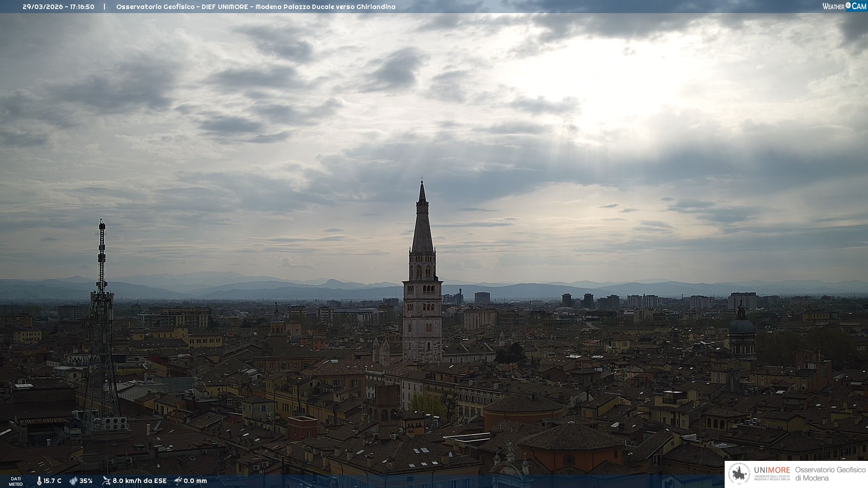The width and height of the screenshot is (868, 488).
Task: Click the 8.0 km/h da ESE wind reading
Action: (x=139, y=481)
